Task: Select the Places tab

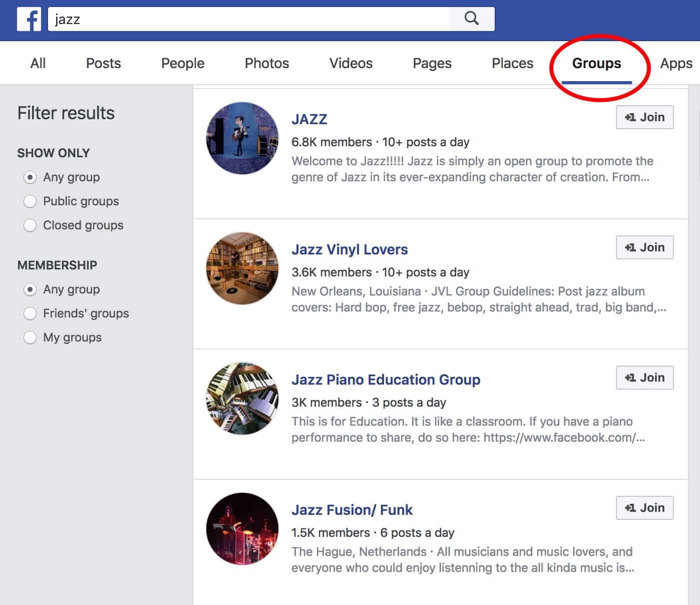Action: 513,63
